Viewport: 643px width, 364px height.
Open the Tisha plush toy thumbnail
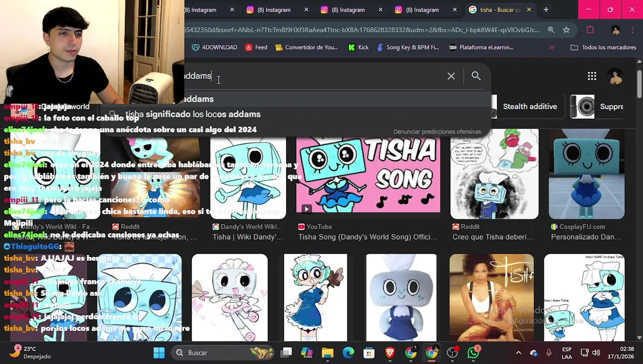pos(401,298)
